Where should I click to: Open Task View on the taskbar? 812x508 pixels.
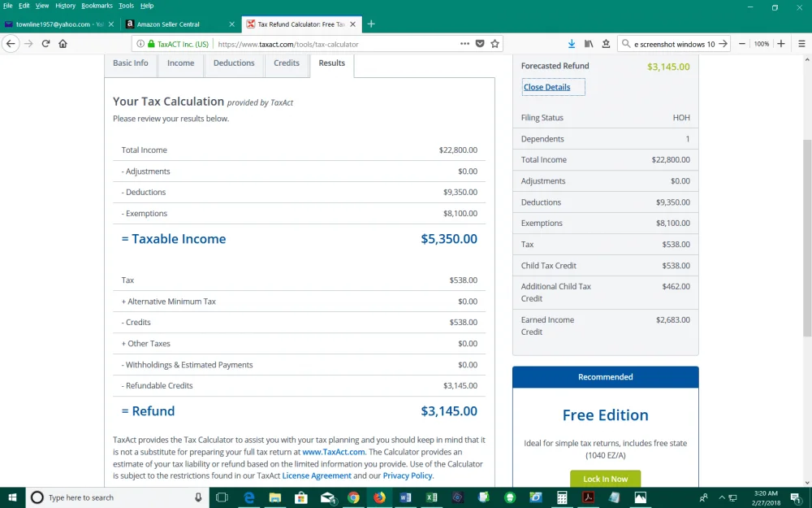click(222, 497)
